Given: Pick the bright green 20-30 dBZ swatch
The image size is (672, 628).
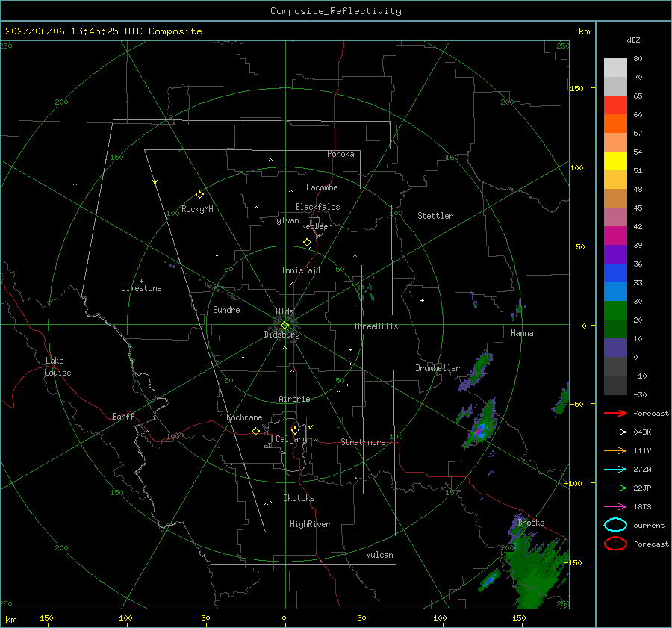Looking at the screenshot, I should coord(615,310).
